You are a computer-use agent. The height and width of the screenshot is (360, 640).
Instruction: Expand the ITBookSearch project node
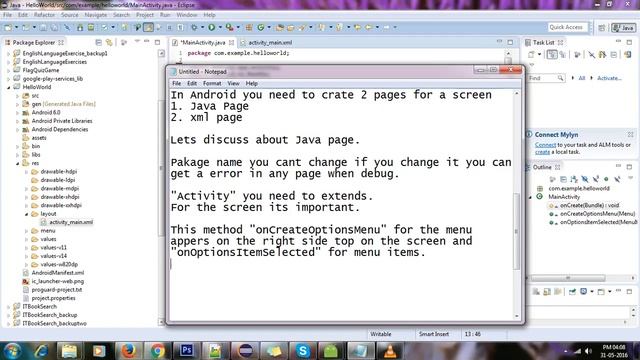coord(9,307)
